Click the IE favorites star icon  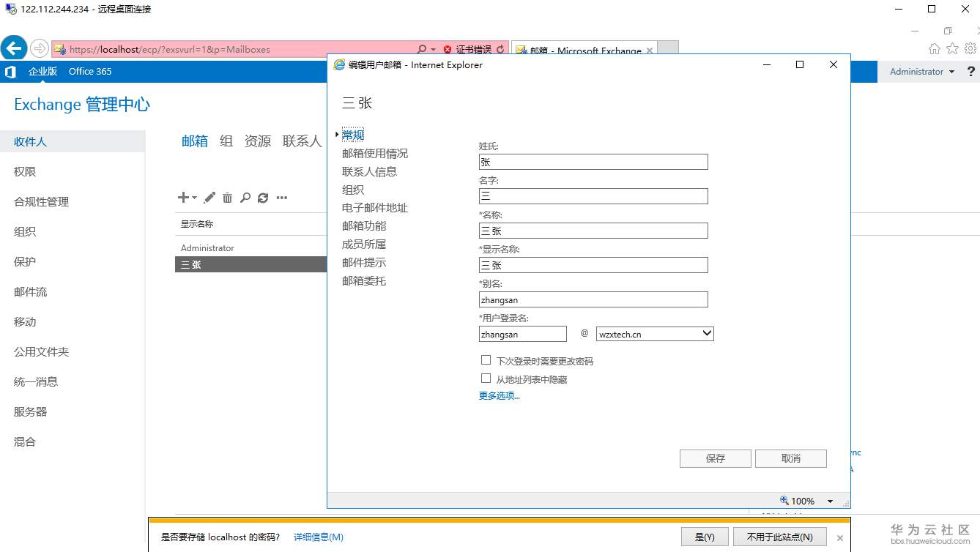tap(952, 48)
